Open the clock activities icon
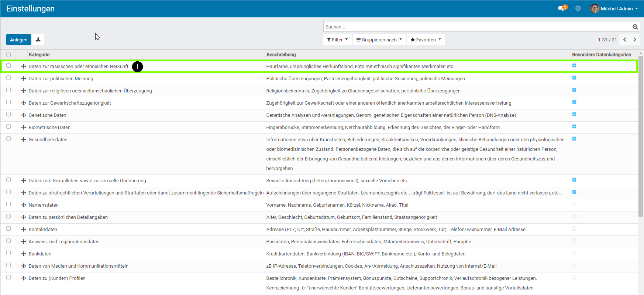The width and height of the screenshot is (644, 295). pos(578,9)
